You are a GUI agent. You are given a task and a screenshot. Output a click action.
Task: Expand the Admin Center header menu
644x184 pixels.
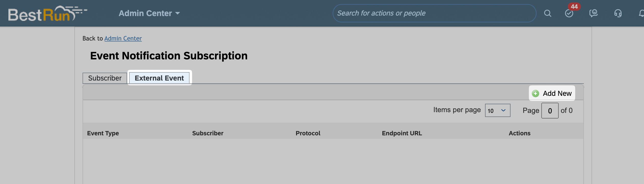tap(149, 13)
